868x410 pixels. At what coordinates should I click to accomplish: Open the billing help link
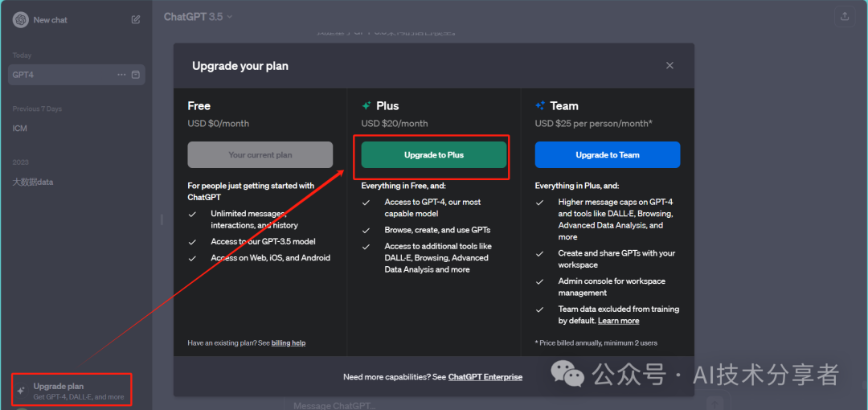289,343
